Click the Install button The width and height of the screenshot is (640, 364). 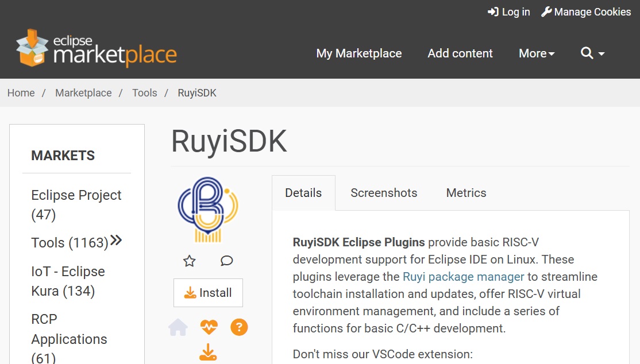[208, 293]
